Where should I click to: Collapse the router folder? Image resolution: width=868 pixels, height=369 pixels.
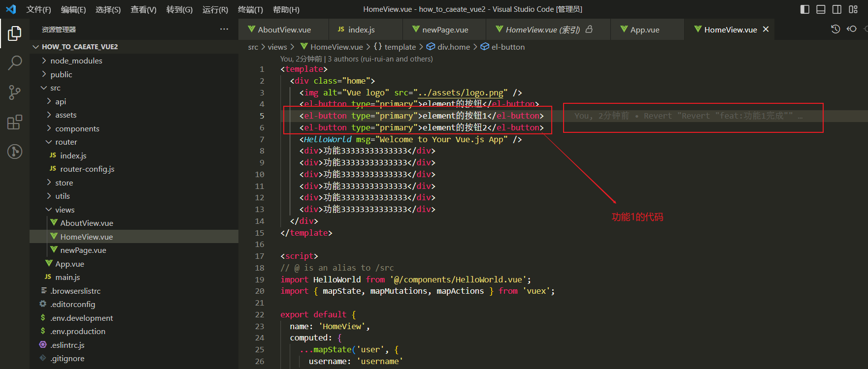[134, 142]
